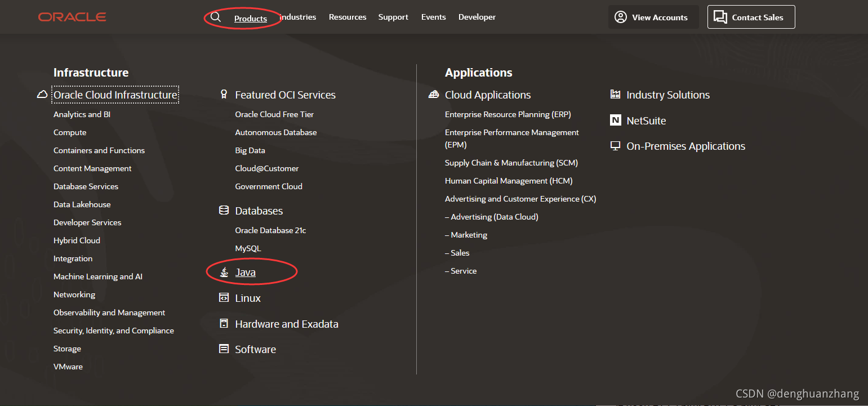Open Oracle Database 21c link

point(270,230)
